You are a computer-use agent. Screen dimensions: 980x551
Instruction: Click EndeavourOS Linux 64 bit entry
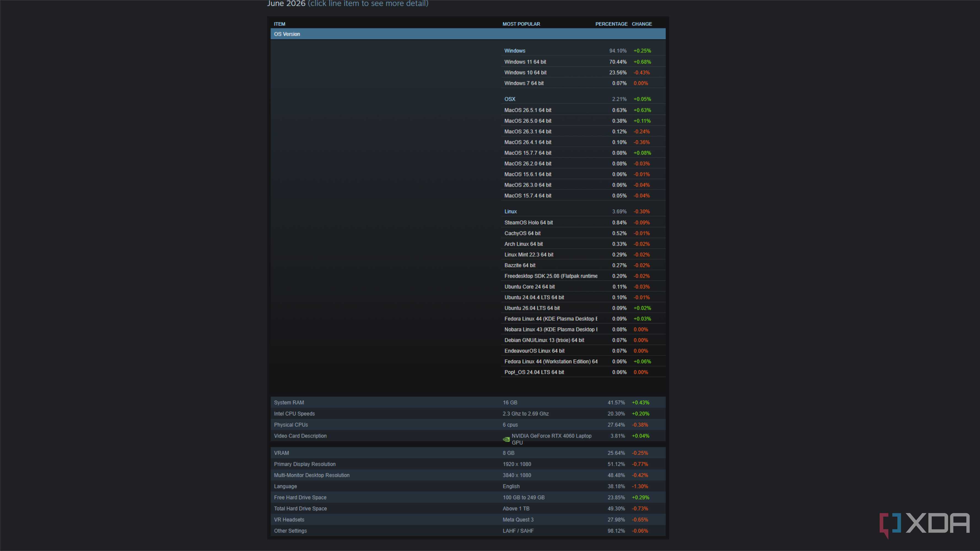tap(583, 350)
